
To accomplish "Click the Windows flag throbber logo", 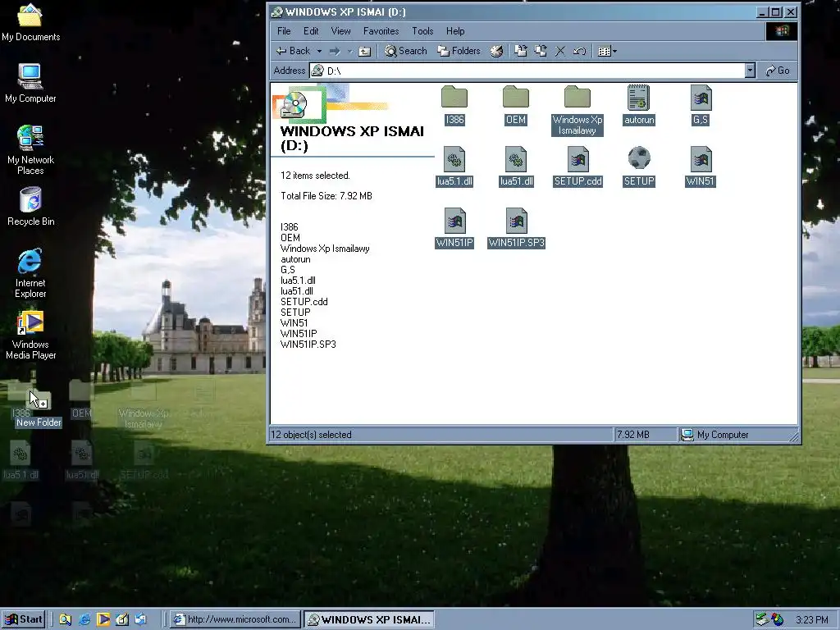I will [781, 31].
